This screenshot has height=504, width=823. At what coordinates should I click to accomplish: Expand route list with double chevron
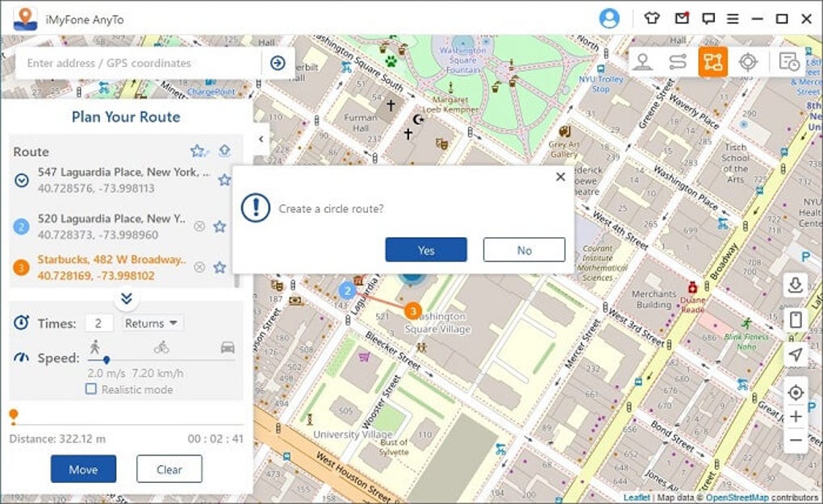[x=127, y=298]
